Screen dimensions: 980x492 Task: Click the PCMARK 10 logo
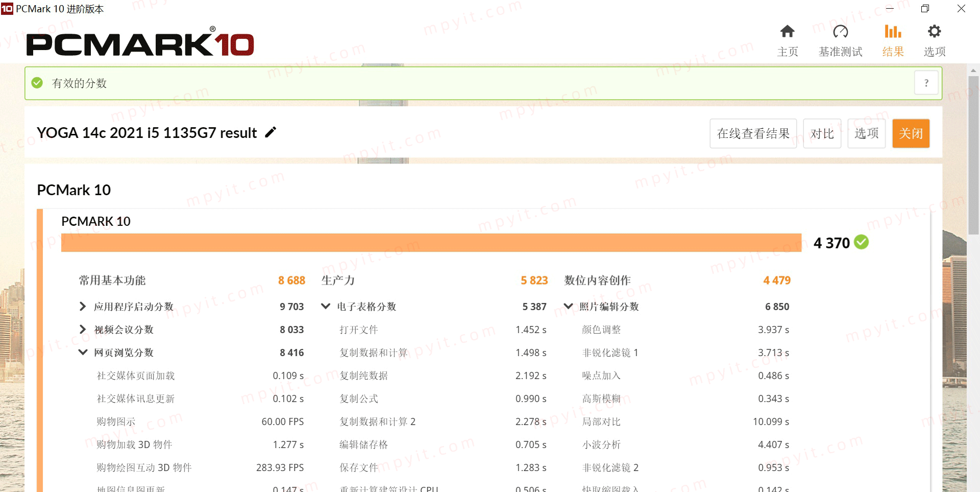click(140, 42)
